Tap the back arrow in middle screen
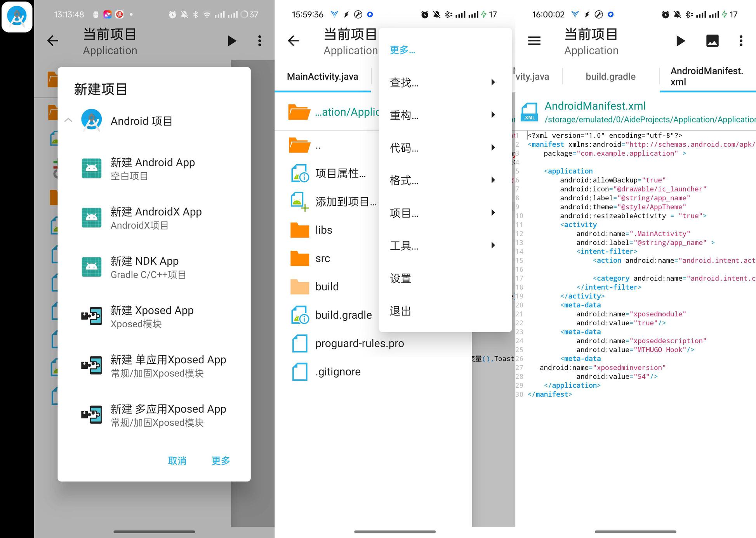The height and width of the screenshot is (538, 756). click(x=293, y=41)
